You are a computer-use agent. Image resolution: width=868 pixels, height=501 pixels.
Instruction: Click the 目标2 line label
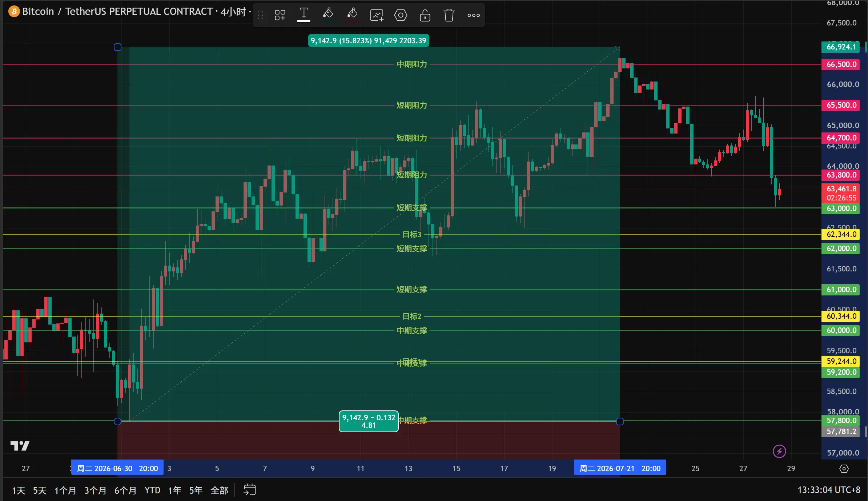click(x=412, y=317)
